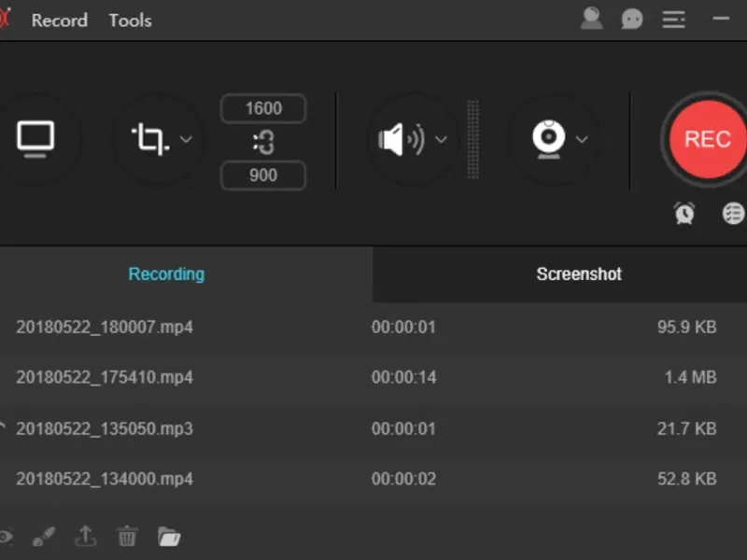Select full screen recording monitor icon
Screen dimensions: 747x560
(x=35, y=139)
